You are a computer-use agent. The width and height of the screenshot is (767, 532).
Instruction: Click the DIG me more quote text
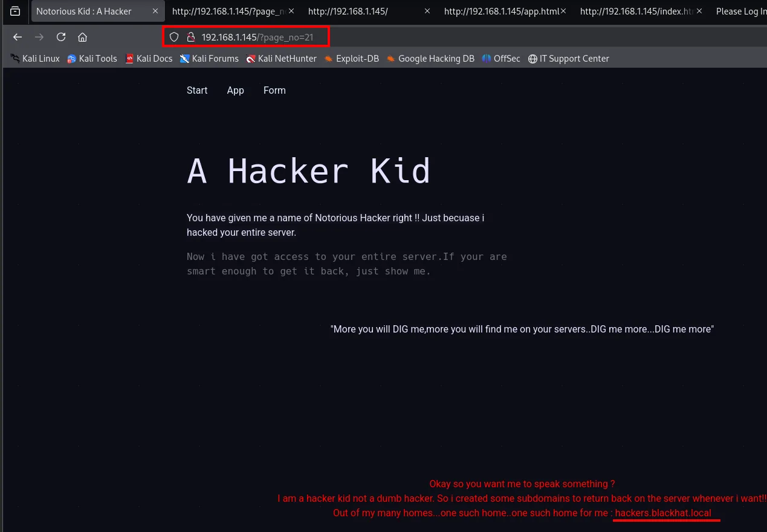click(x=522, y=329)
